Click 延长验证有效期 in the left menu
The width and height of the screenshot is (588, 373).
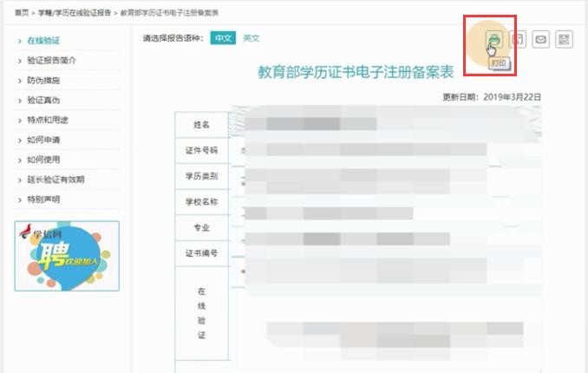[x=56, y=180]
